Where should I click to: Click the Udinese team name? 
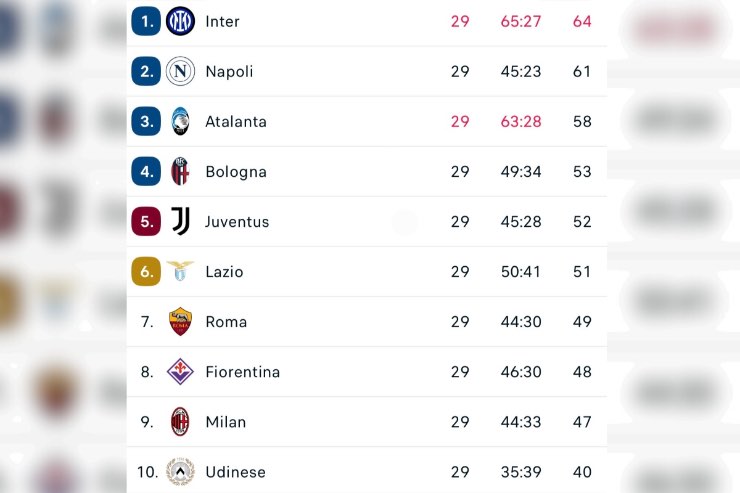coord(235,471)
